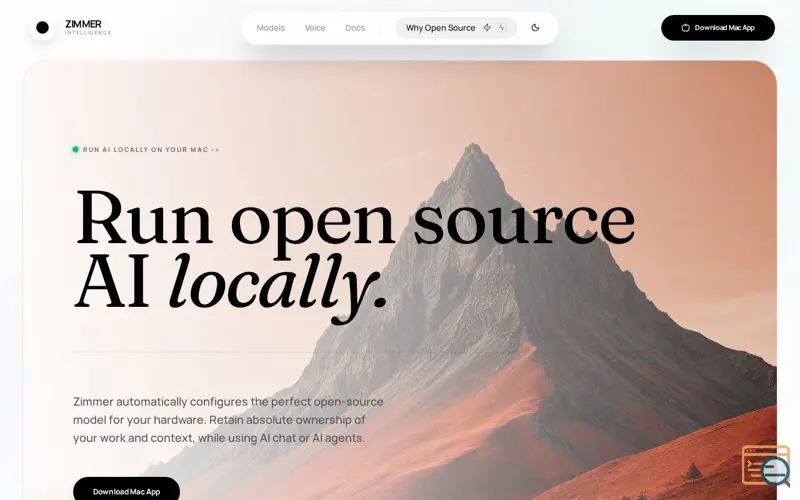
Task: Open the Docs nav item
Action: click(x=355, y=28)
